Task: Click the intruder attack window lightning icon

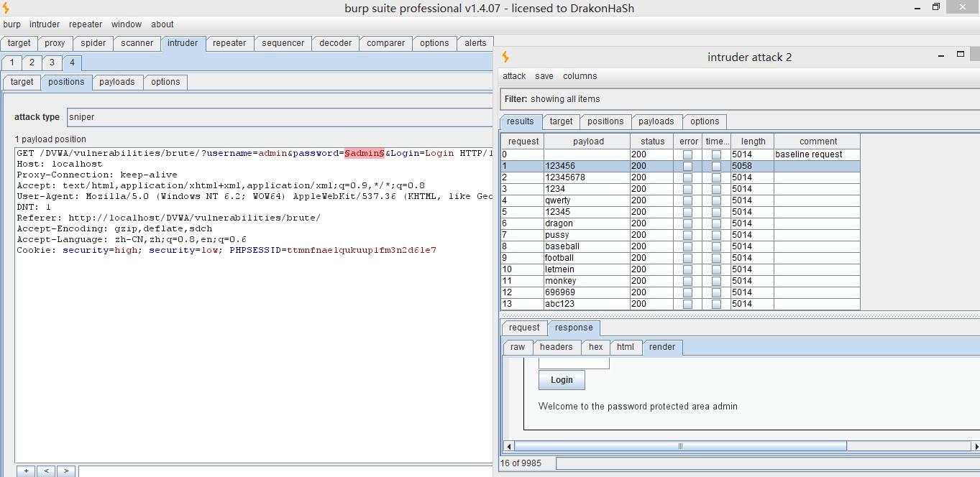Action: pyautogui.click(x=505, y=57)
